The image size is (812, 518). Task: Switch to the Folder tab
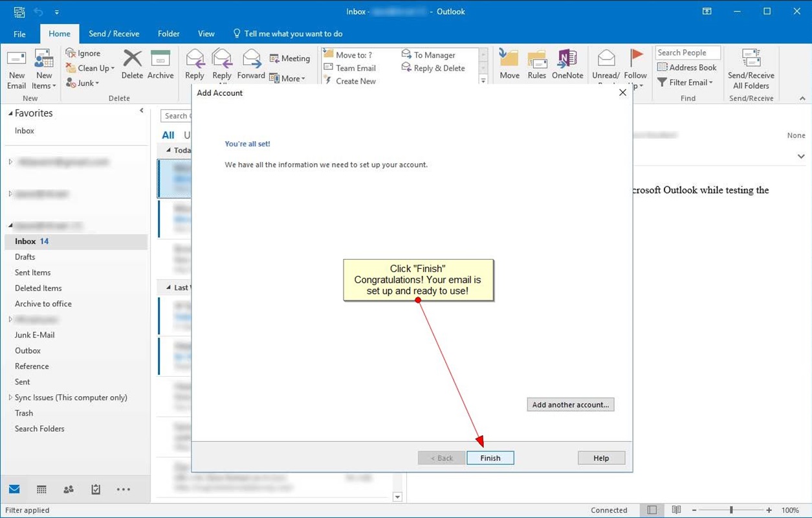(169, 34)
